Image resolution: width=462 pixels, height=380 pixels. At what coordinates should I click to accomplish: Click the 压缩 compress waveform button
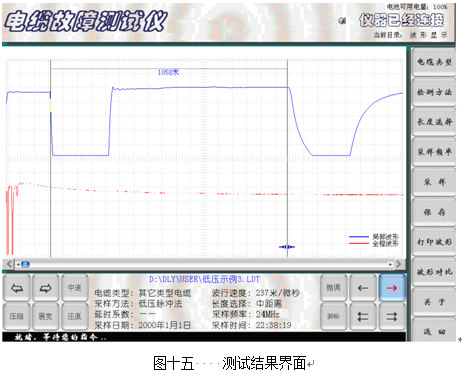[x=17, y=316]
